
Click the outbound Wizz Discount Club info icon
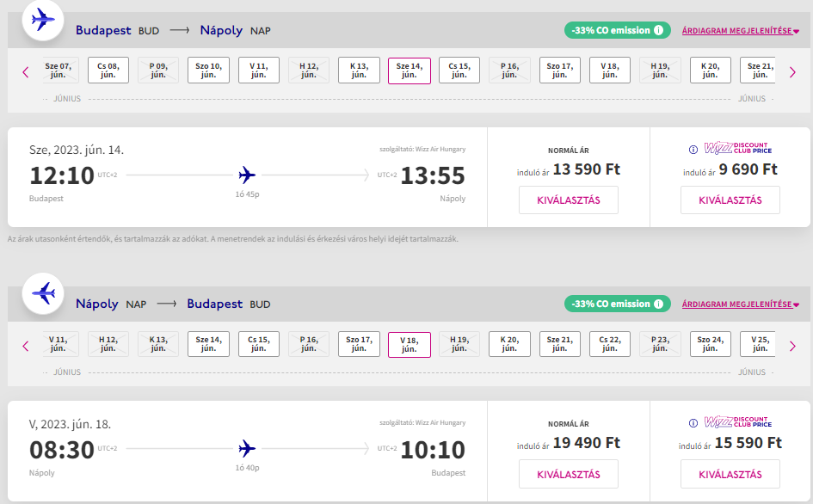(693, 149)
